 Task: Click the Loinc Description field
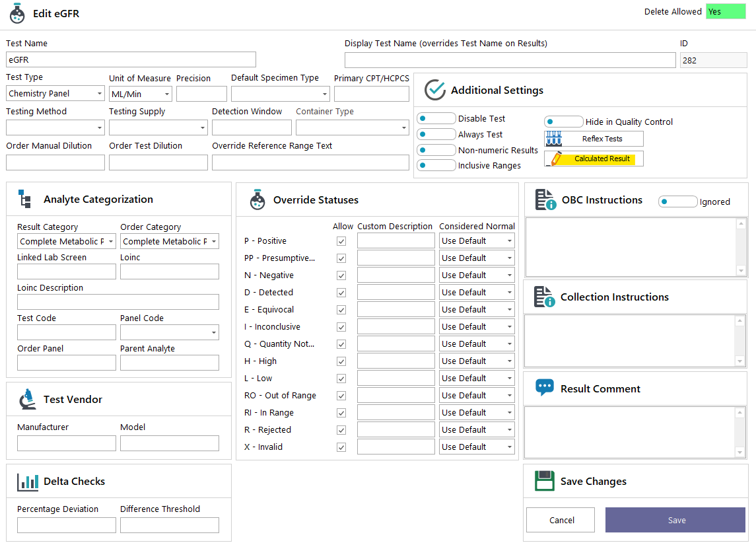click(x=118, y=302)
